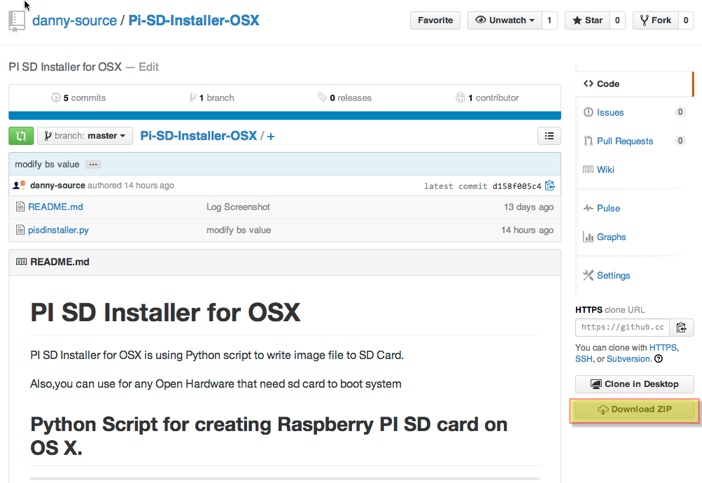Copy the latest commit hash to clipboard
Screen dimensions: 702x483
click(x=550, y=186)
